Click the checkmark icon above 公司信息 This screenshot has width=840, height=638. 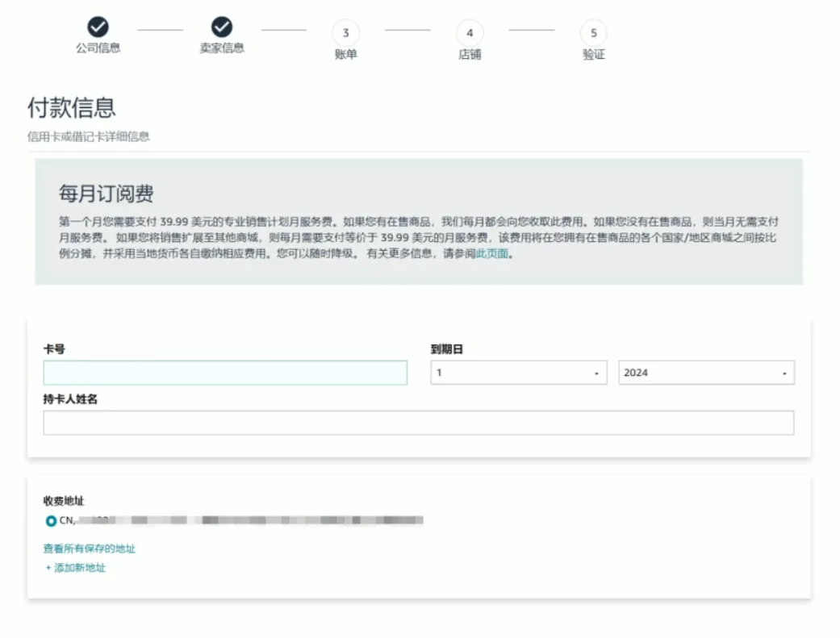click(x=98, y=27)
